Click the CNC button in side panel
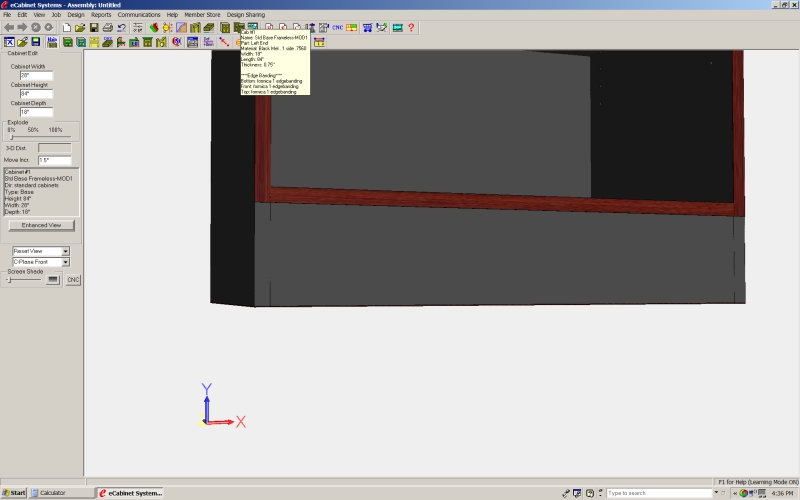 tap(73, 280)
